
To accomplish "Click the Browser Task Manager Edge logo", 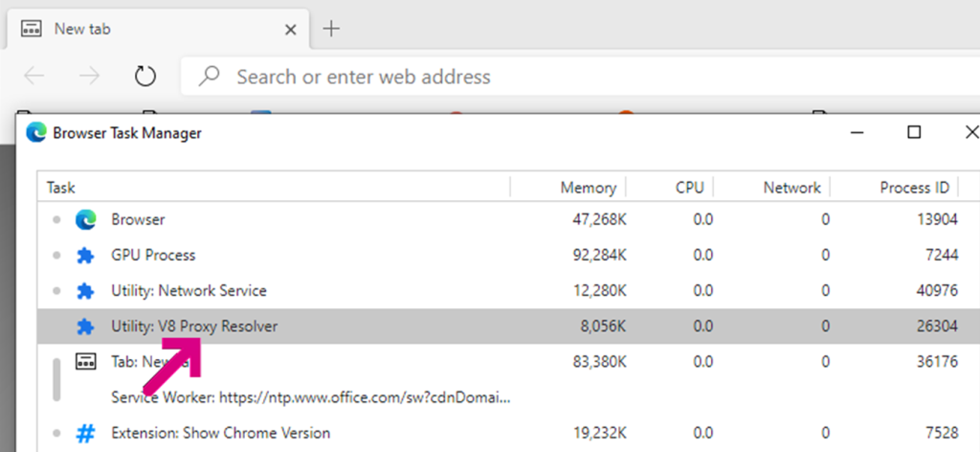I will click(37, 133).
